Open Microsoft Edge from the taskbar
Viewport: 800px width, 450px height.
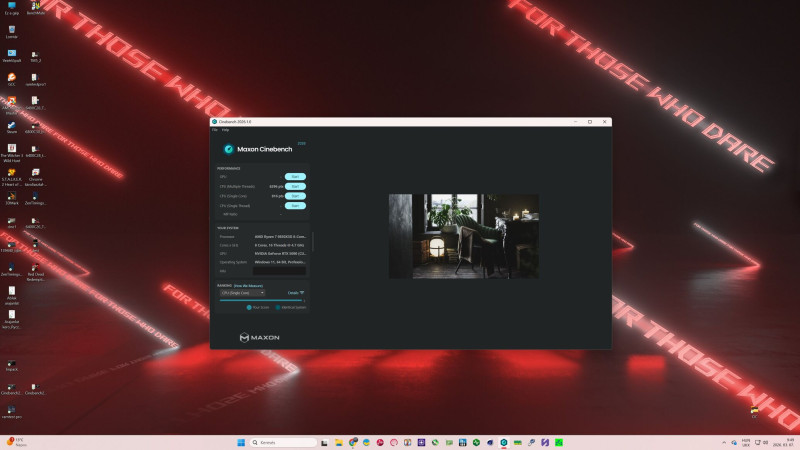tap(366, 442)
